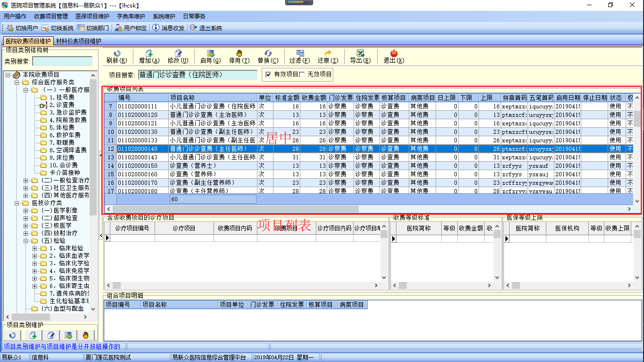Click enable icon in 项目类别维护 panel
The width and height of the screenshot is (644, 362).
pos(68,335)
